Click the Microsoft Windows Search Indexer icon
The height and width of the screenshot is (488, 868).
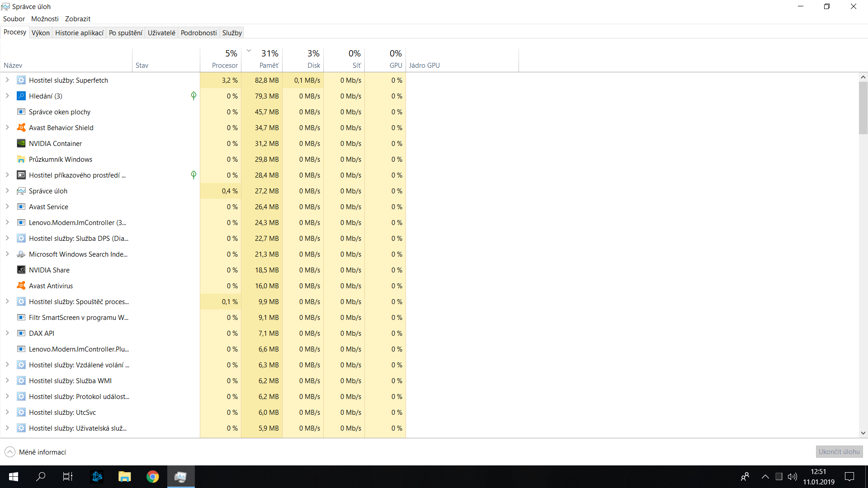click(21, 254)
